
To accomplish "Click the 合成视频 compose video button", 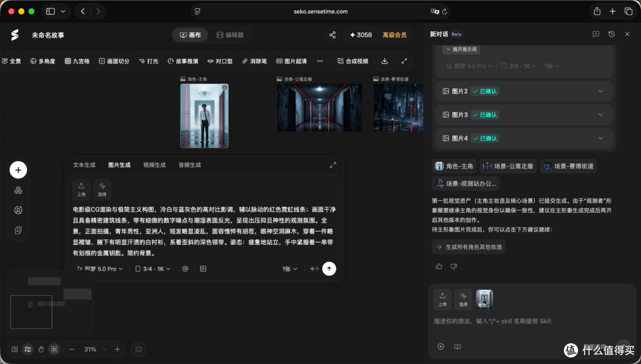I will [353, 61].
